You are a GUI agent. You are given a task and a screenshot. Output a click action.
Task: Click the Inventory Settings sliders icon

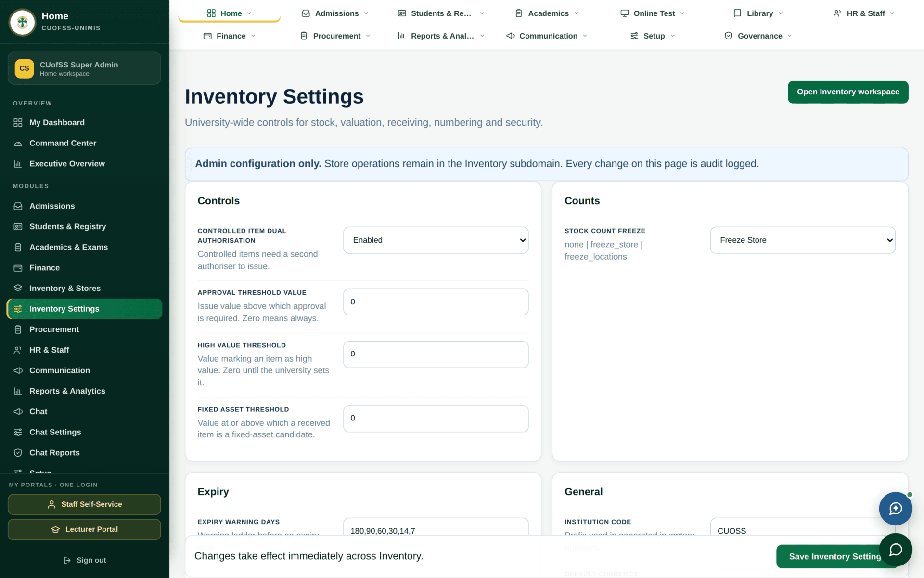pos(18,309)
